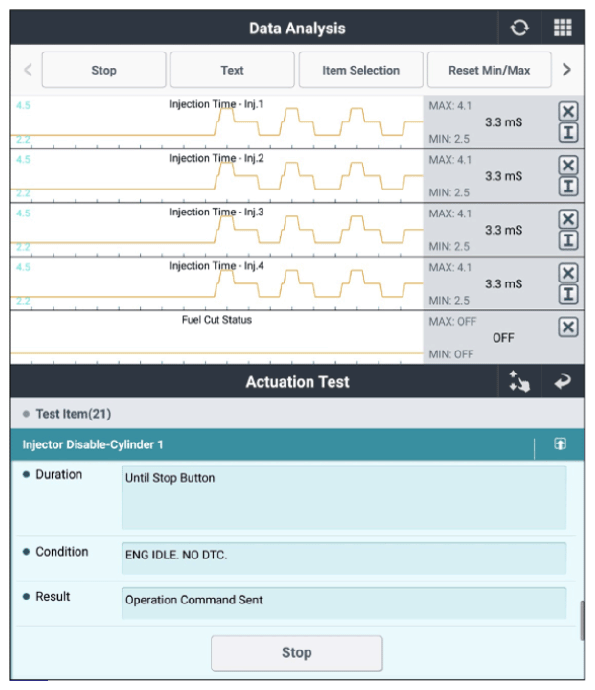Click the back arrow in Actuation Test header
Image resolution: width=595 pixels, height=690 pixels.
pyautogui.click(x=562, y=381)
